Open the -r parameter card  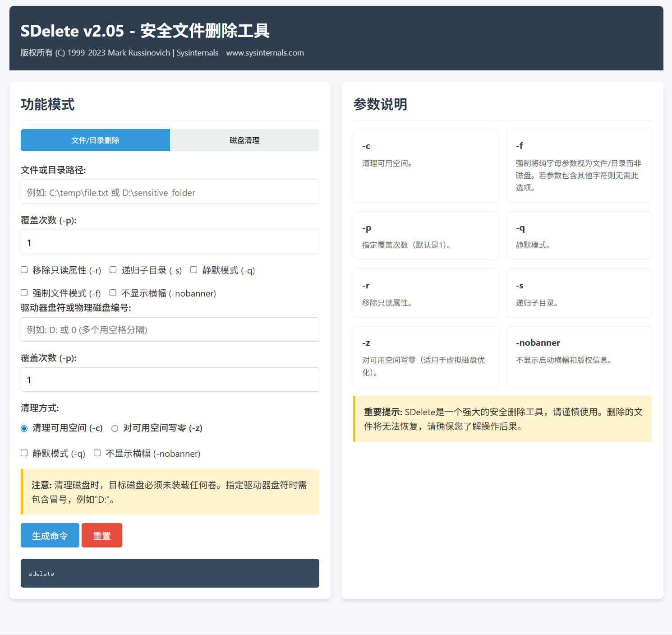[426, 293]
